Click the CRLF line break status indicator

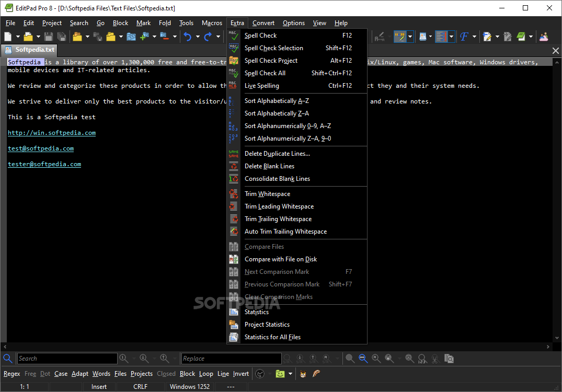coord(140,387)
